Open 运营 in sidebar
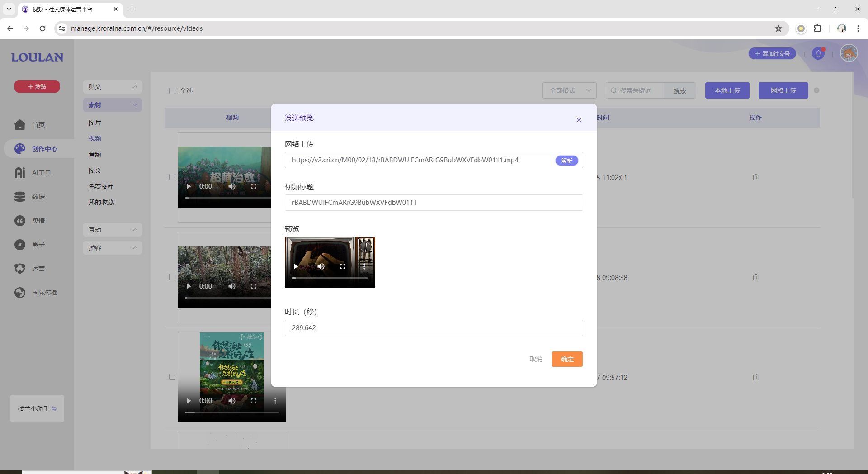This screenshot has height=474, width=868. click(30, 269)
